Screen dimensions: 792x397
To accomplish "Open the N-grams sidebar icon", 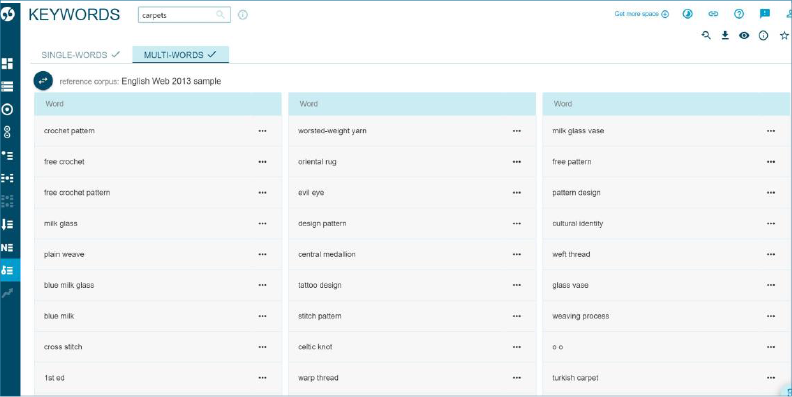I will coord(7,247).
